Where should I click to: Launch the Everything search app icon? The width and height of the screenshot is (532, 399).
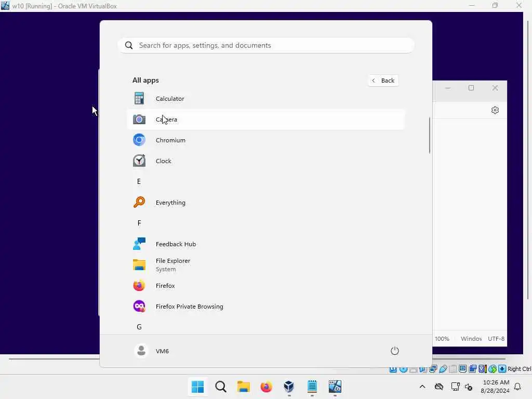tap(139, 202)
